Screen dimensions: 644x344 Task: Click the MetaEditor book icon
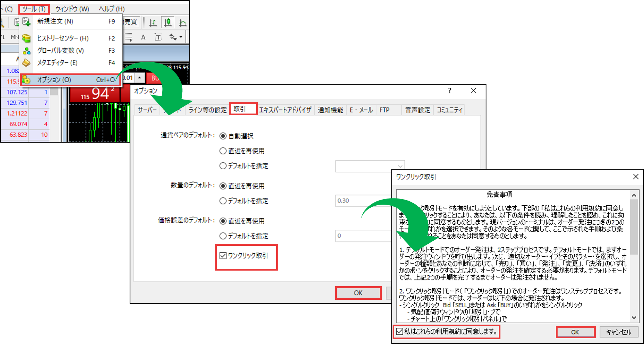pyautogui.click(x=27, y=63)
